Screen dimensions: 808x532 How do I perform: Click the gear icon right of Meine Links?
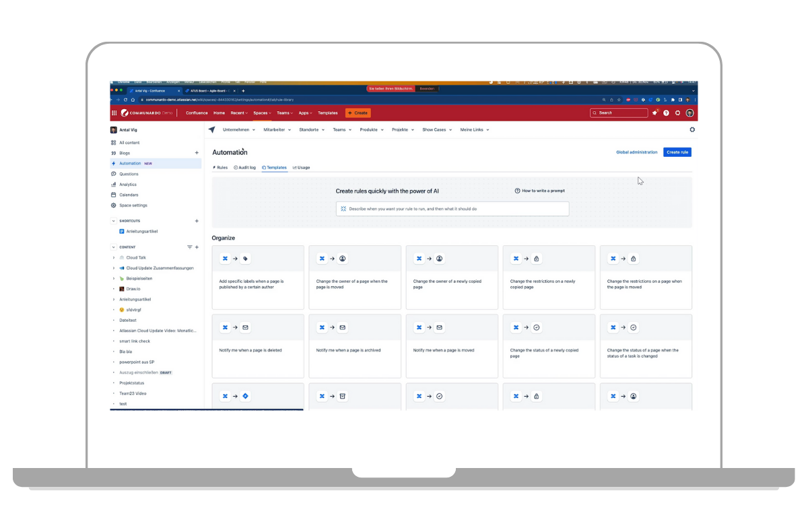click(692, 130)
